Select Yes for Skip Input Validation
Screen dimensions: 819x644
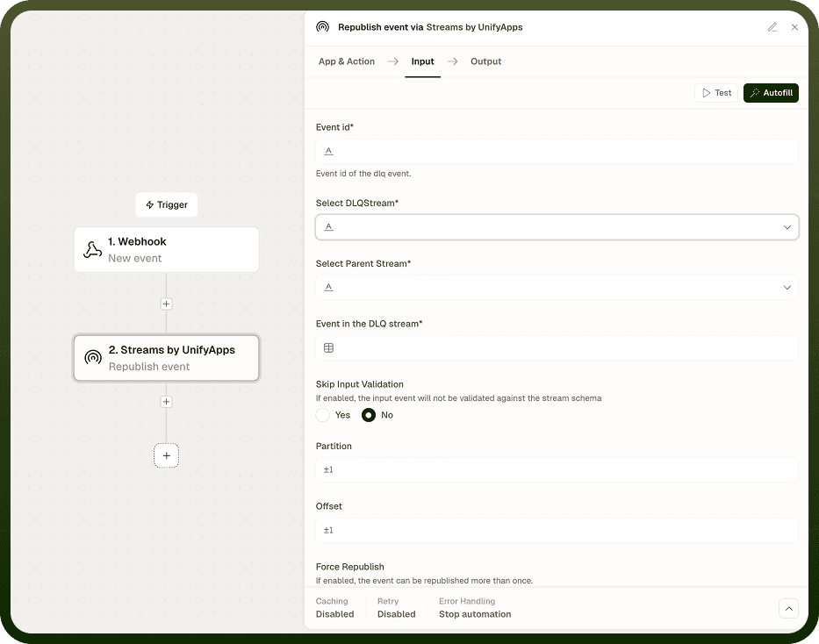click(323, 415)
